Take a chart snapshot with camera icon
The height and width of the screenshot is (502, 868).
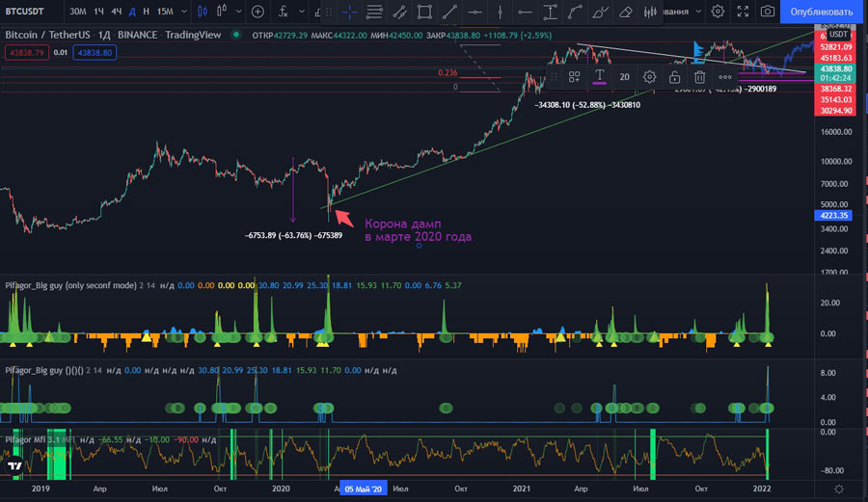click(767, 12)
